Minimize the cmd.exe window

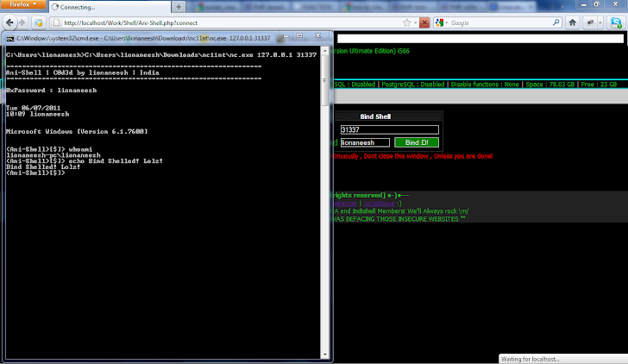point(286,36)
